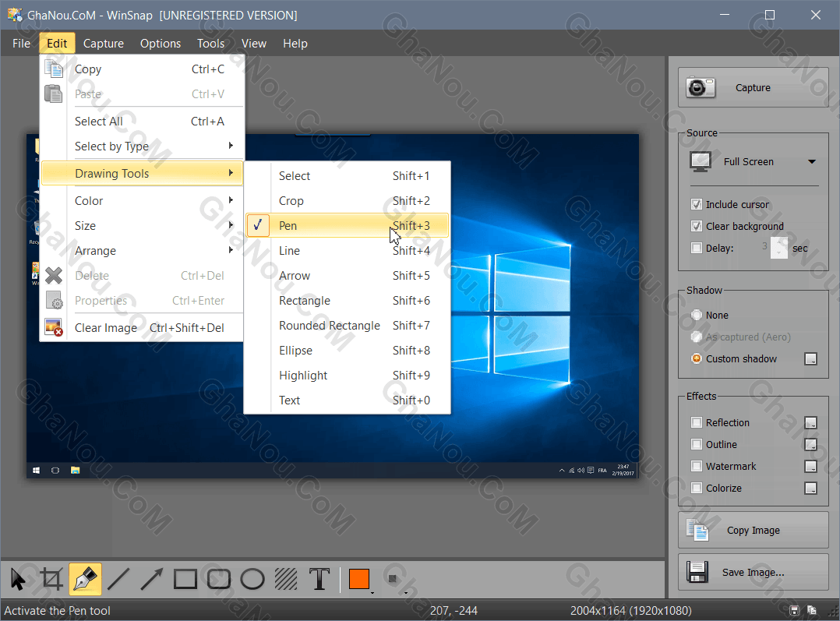Expand the Size submenu
Screen dimensions: 840x621
click(142, 226)
